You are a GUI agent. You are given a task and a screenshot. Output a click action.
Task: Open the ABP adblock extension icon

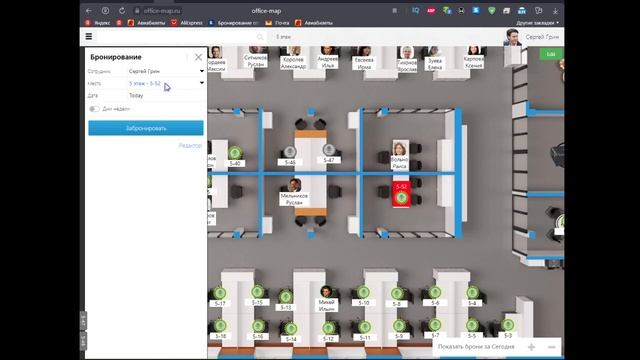(431, 11)
